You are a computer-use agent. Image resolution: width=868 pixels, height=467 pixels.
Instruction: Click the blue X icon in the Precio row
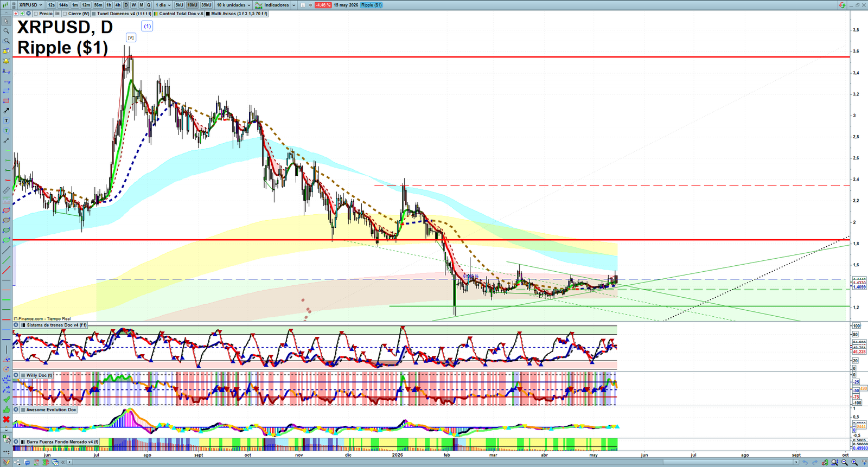(x=28, y=14)
